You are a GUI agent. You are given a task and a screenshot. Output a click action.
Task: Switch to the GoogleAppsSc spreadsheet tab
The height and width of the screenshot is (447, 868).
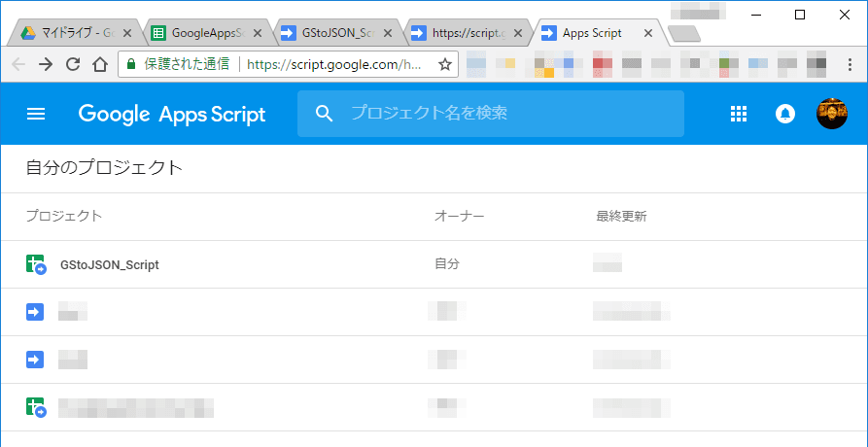click(206, 33)
